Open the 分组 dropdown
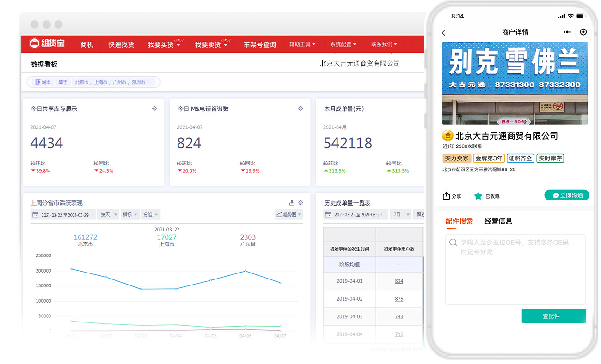Screen dimensions: 601x364 151,214
